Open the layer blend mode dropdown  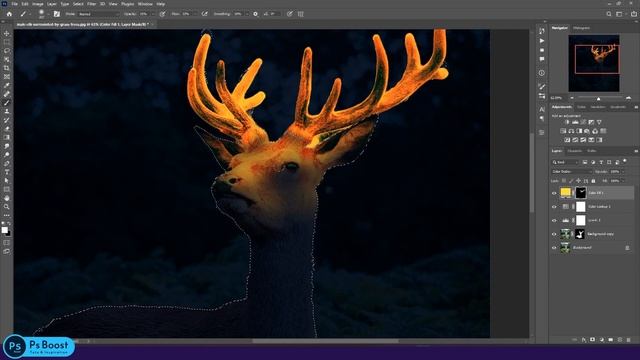click(571, 172)
